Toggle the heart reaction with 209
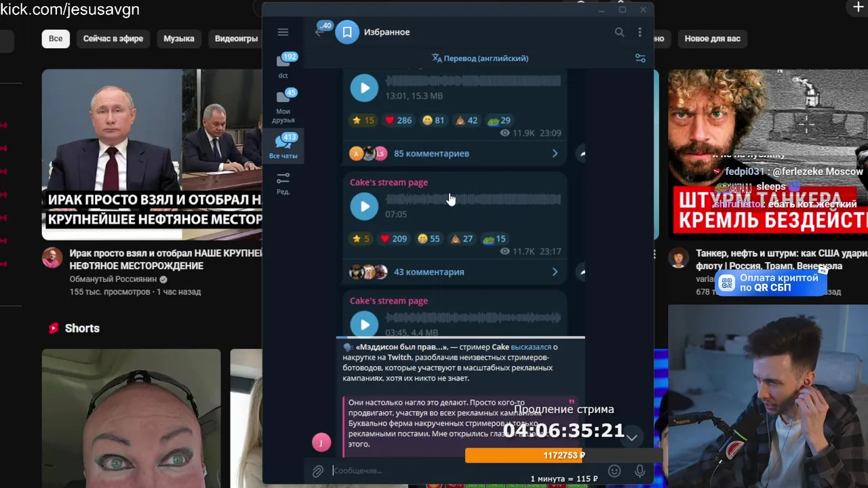868x488 pixels. pos(393,239)
